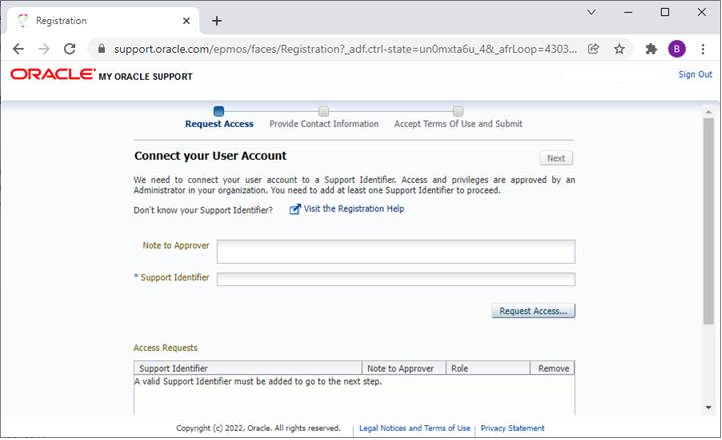Open Accept Terms Of Use and Submit step
722x440 pixels.
click(458, 124)
